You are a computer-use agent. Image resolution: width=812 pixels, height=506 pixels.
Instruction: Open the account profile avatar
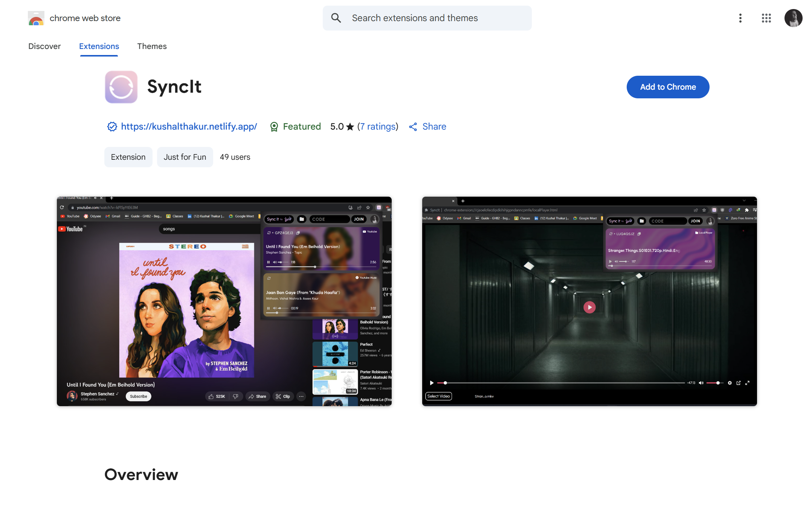tap(793, 18)
